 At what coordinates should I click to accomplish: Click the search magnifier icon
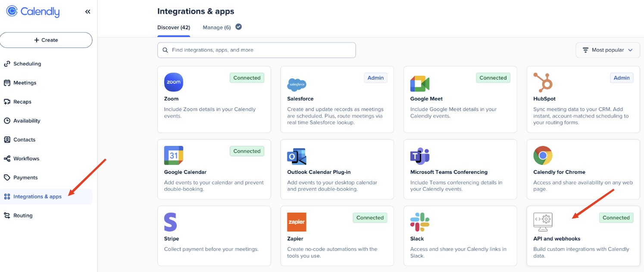click(165, 50)
